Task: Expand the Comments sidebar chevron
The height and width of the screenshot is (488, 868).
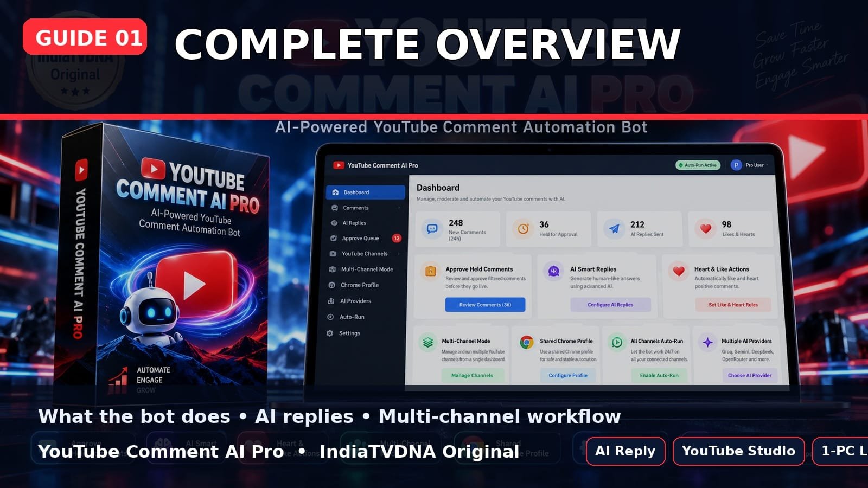Action: [x=399, y=208]
